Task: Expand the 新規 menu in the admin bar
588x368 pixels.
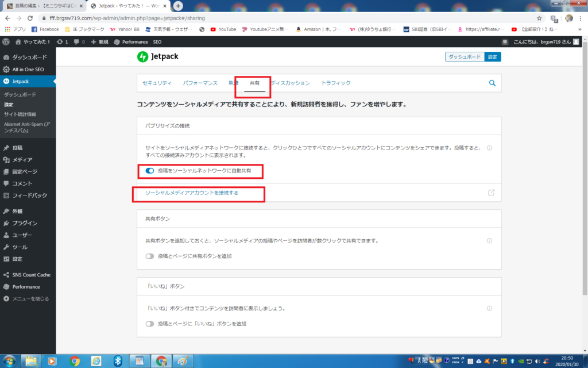Action: click(99, 42)
